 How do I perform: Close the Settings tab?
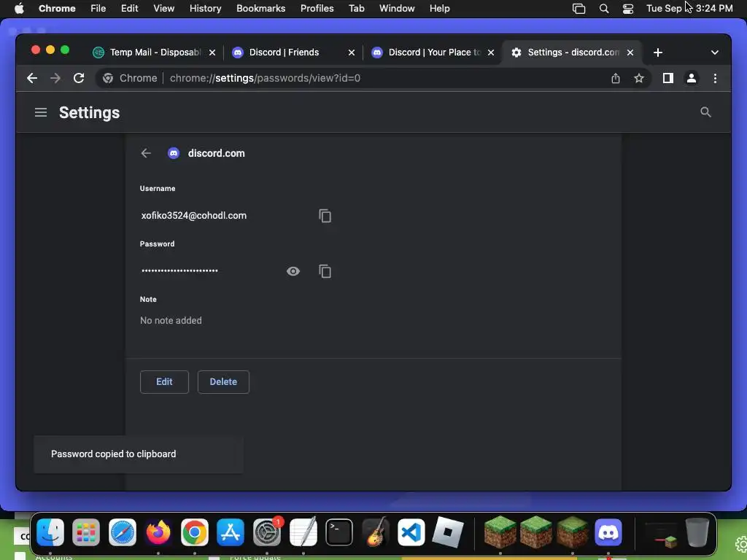point(630,52)
